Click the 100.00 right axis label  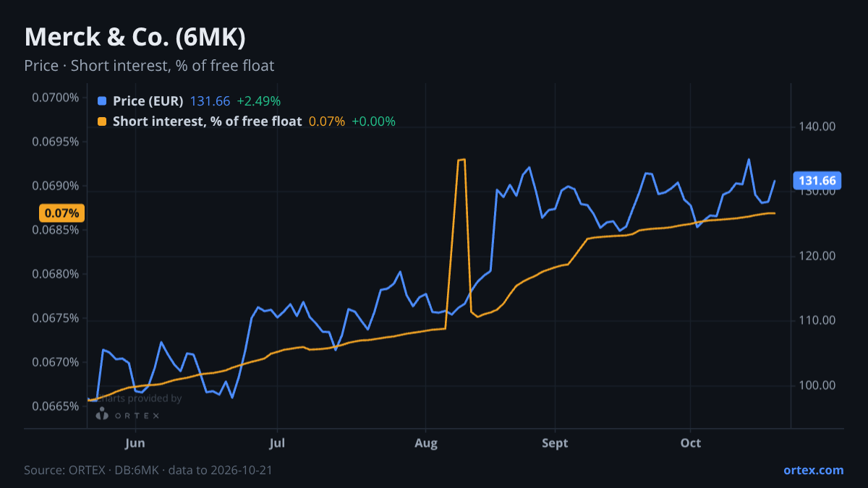(819, 385)
